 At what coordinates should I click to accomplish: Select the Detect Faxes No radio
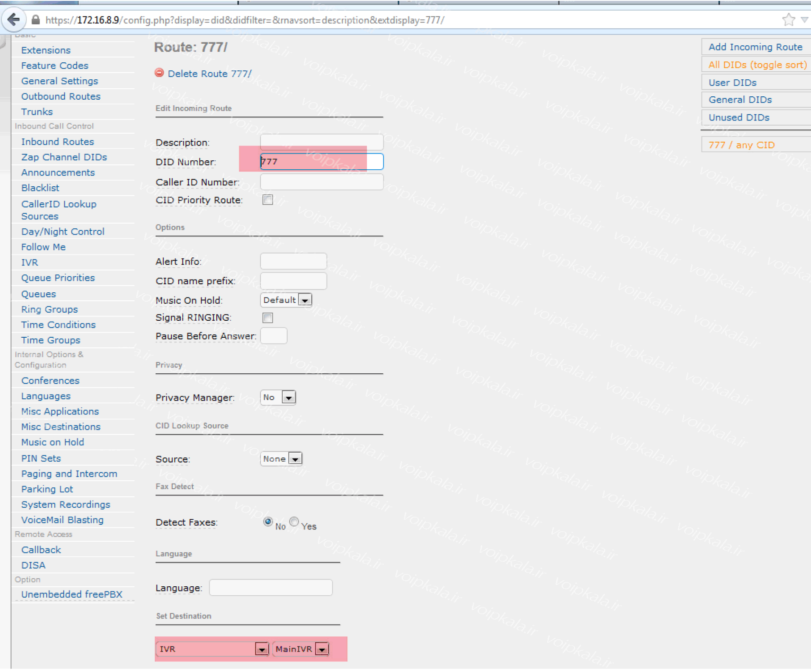click(268, 521)
